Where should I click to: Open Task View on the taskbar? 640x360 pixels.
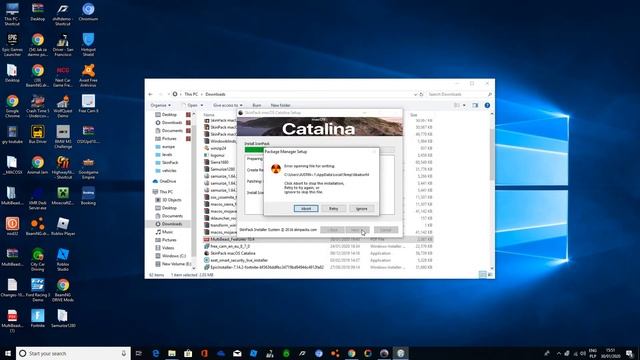139,353
